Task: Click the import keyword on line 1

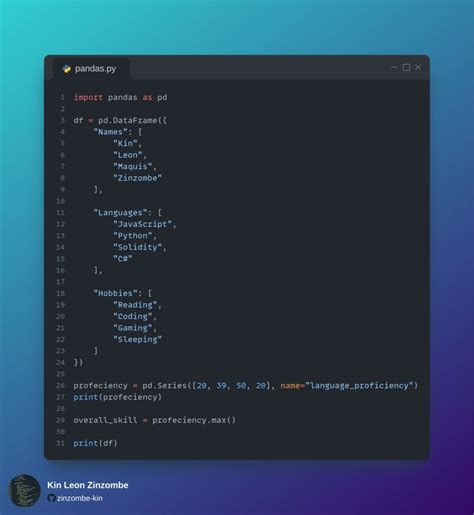Action: (88, 97)
